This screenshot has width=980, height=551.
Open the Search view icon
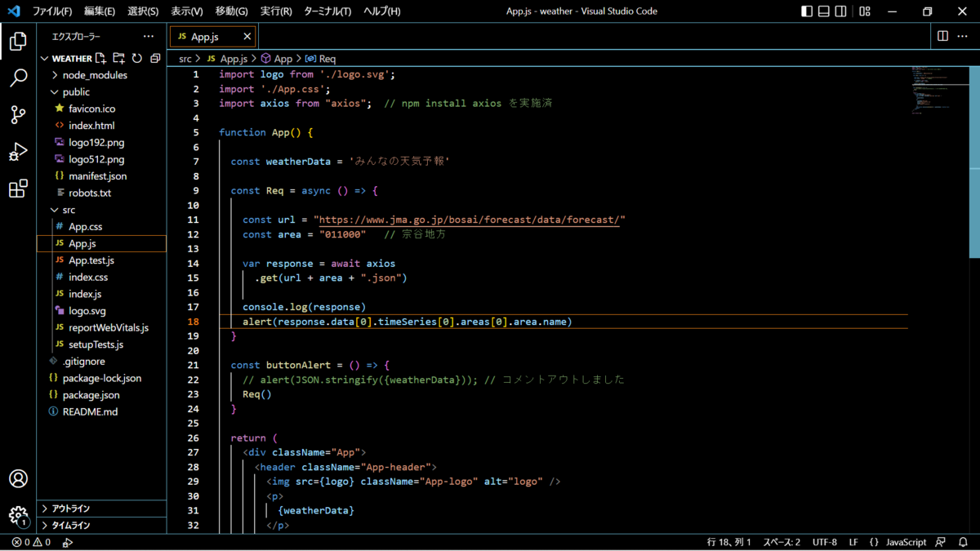point(18,78)
